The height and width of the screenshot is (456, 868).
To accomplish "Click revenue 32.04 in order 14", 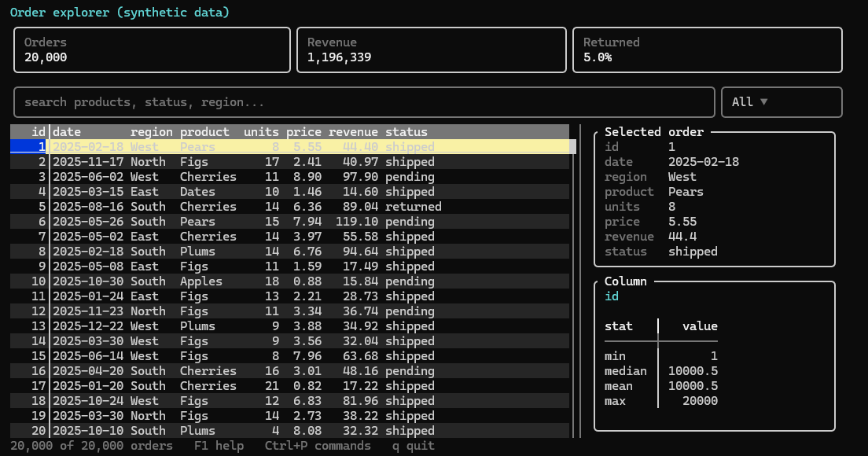I will [x=360, y=341].
